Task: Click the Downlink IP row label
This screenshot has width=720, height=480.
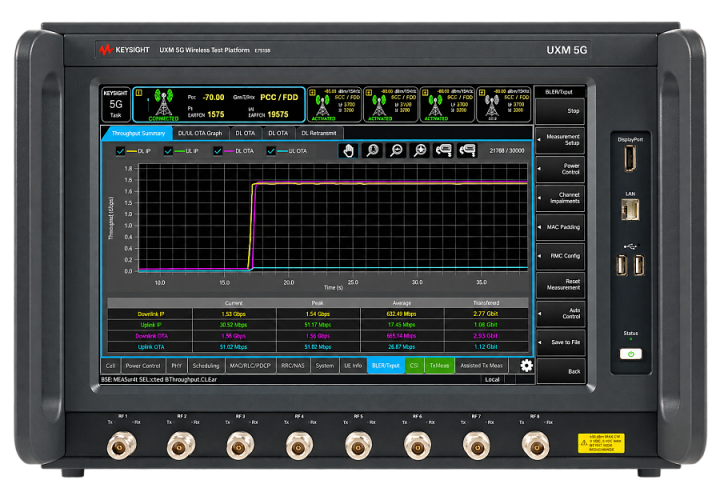Action: pos(151,314)
